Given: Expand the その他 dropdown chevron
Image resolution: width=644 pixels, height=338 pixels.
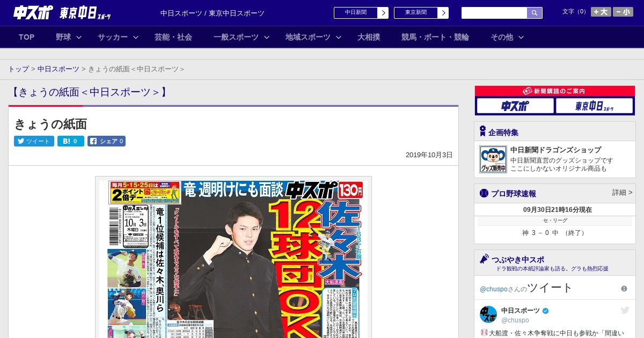Looking at the screenshot, I should (521, 37).
